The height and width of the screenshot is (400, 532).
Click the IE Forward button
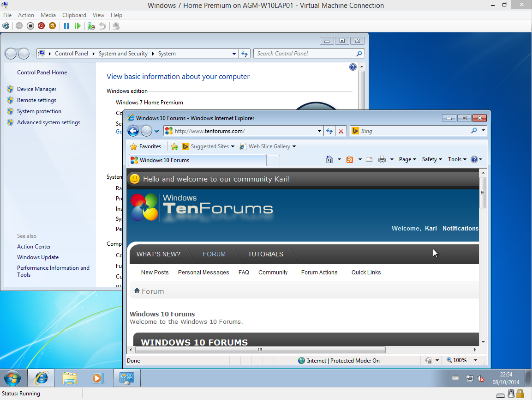pyautogui.click(x=146, y=131)
